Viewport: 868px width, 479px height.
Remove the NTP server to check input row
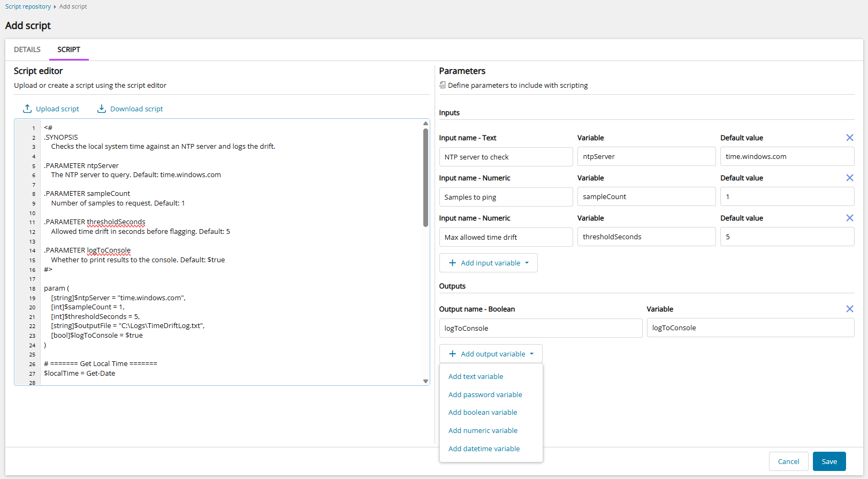pyautogui.click(x=849, y=138)
